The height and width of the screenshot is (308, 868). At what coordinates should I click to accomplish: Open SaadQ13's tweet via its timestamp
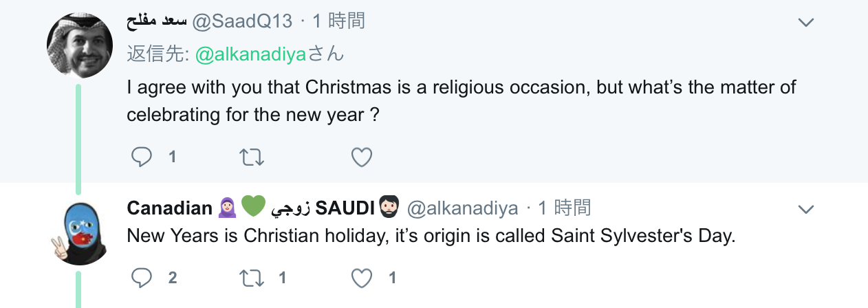coord(338,21)
